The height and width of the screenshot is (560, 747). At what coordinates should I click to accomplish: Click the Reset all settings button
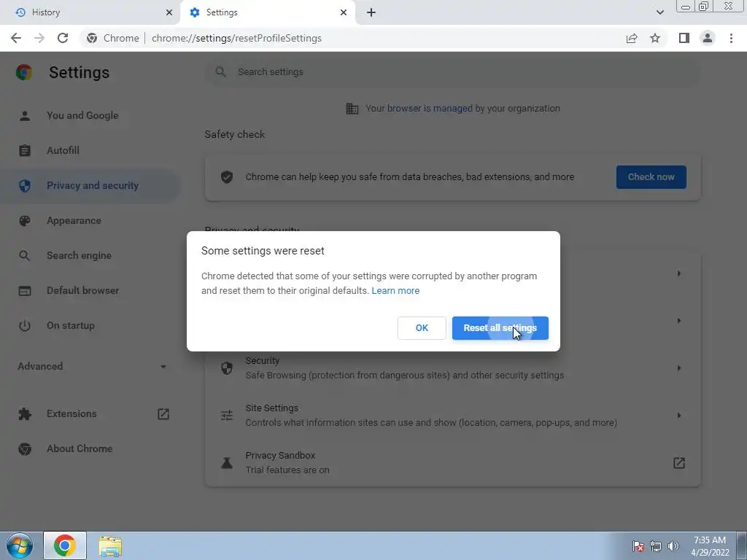[500, 328]
